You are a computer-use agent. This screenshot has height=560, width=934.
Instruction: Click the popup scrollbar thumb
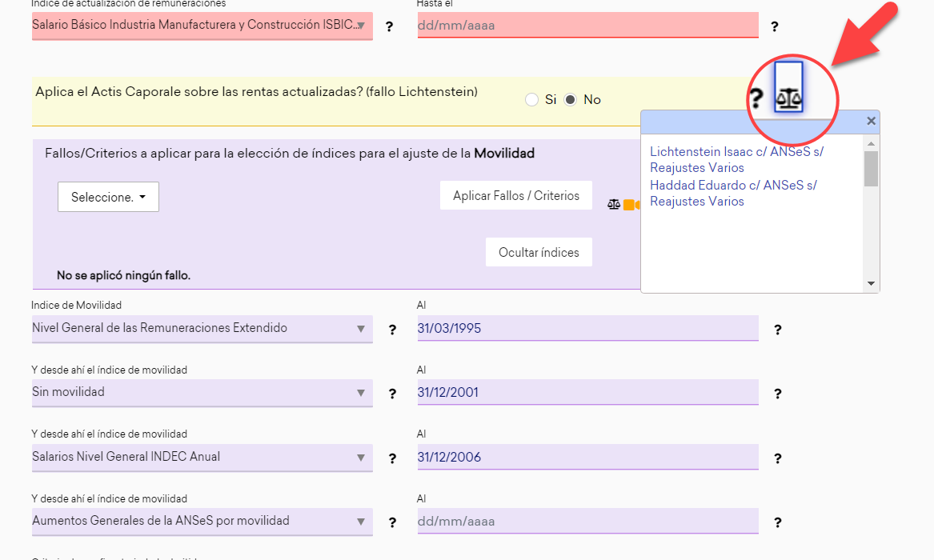click(x=871, y=169)
